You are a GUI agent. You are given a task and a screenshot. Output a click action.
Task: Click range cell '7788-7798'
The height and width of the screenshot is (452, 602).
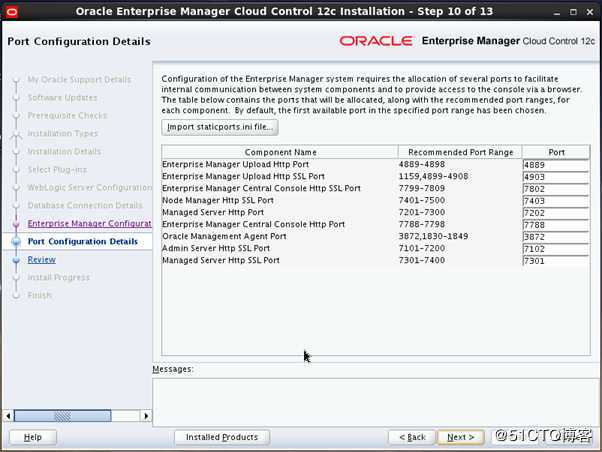(x=422, y=224)
